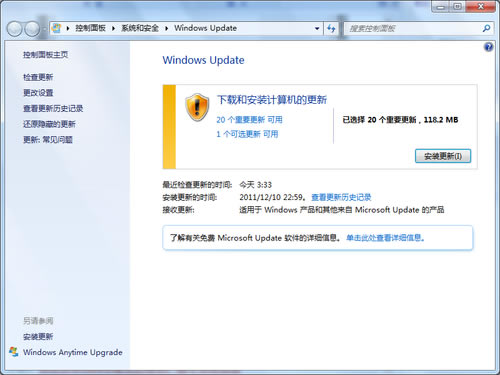Click 已选择 20 个重要更新, 118.2 MB text
Viewport: 500px width, 375px height.
(400, 120)
